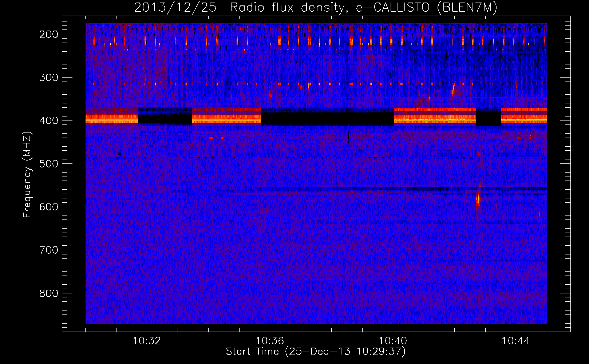
Task: Click the 200 frequency tick label
Action: tap(49, 34)
